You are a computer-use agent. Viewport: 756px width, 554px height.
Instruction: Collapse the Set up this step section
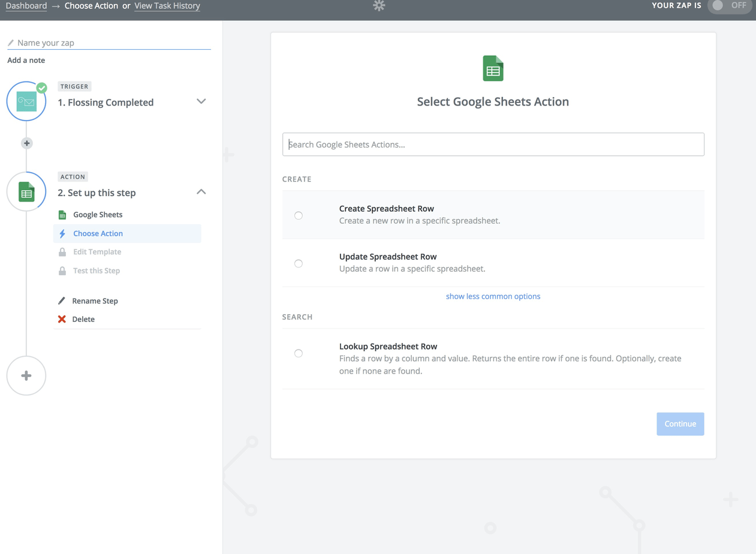[201, 192]
